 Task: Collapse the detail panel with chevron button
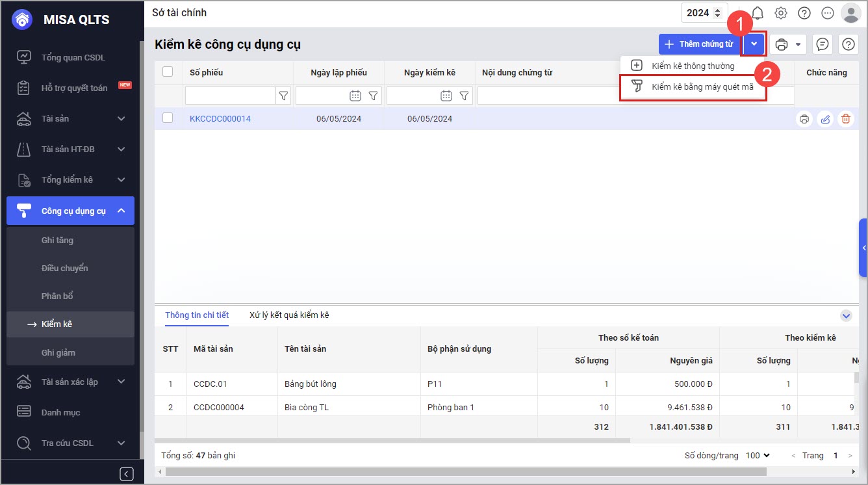pyautogui.click(x=846, y=315)
